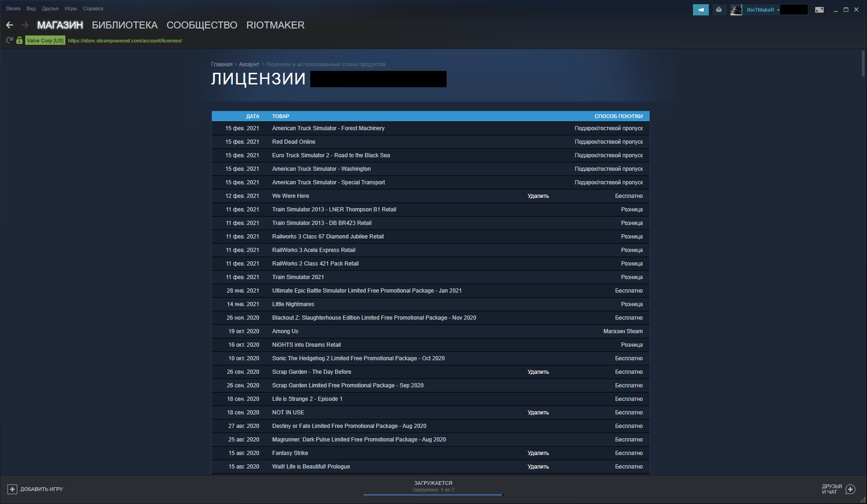Remove Scrap Garden - The Day Before
The height and width of the screenshot is (504, 867).
click(x=538, y=372)
